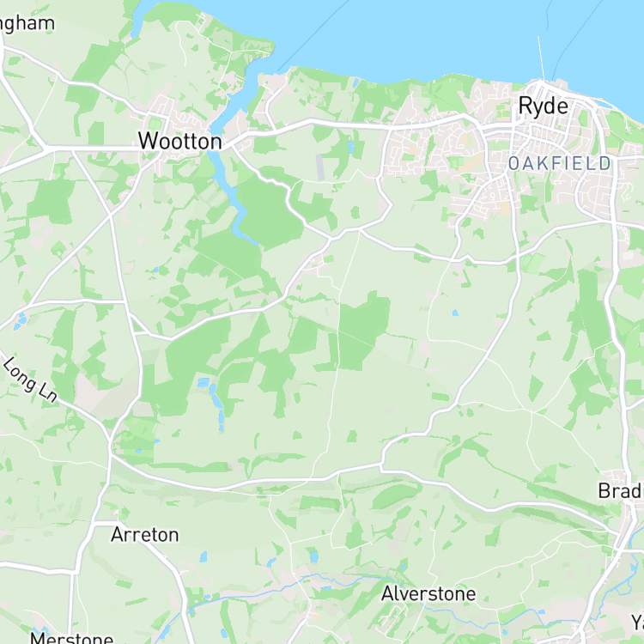The width and height of the screenshot is (644, 644).
Task: Click the Long Ln road label
Action: 30,380
